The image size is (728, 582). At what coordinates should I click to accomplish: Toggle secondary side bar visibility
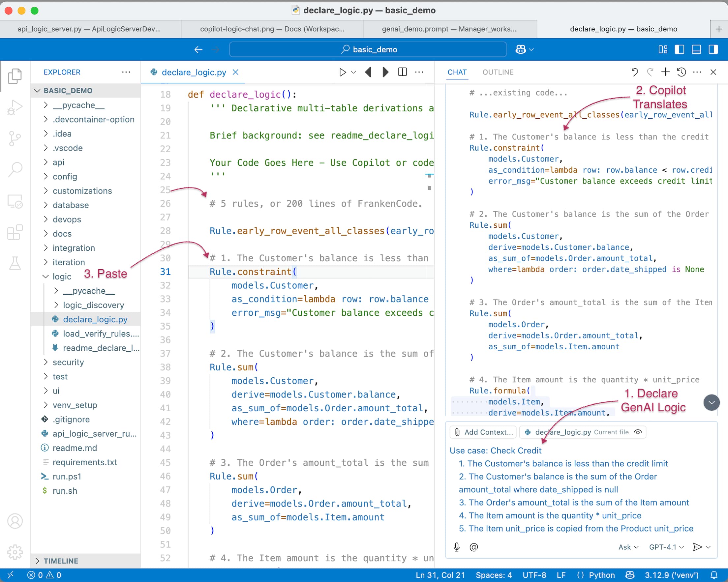tap(713, 49)
